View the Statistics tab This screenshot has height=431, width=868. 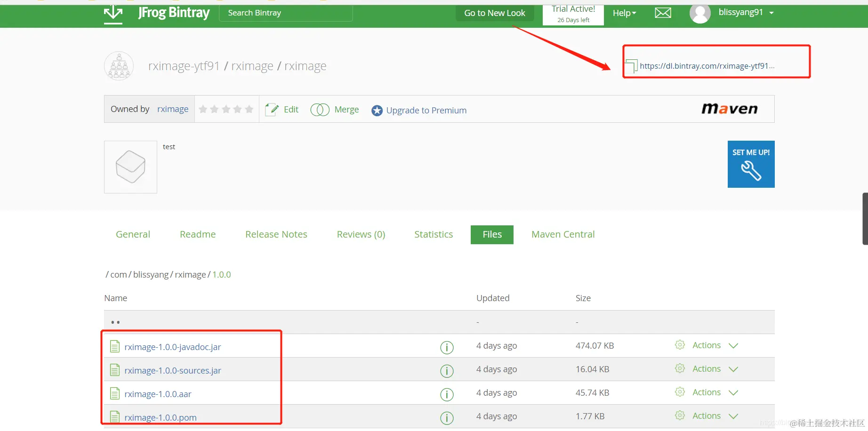[x=434, y=234]
